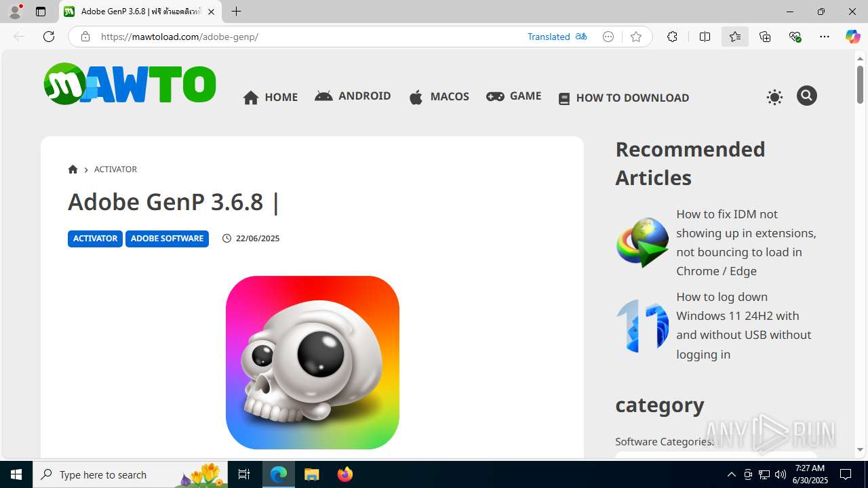Image resolution: width=868 pixels, height=488 pixels.
Task: Open the MACOS menu item
Action: click(x=439, y=97)
